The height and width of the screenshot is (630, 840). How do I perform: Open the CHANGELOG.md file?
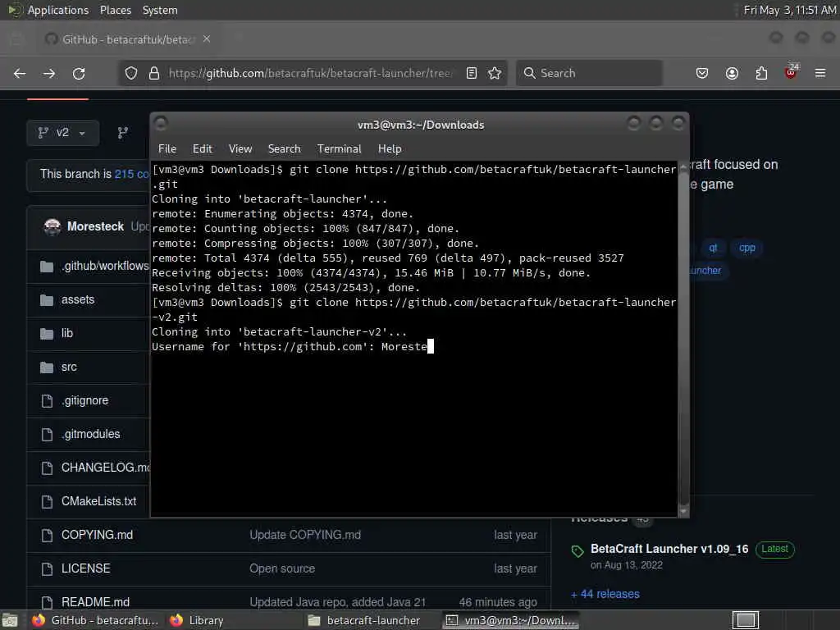tap(106, 468)
